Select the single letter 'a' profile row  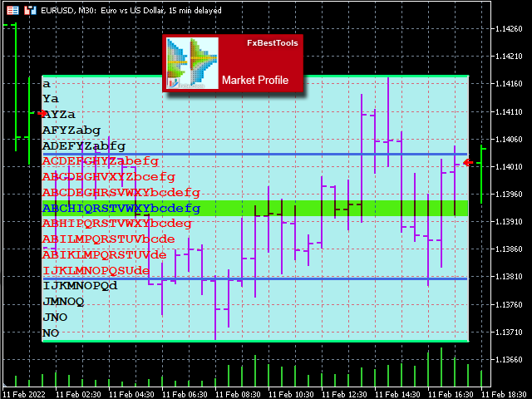(47, 84)
